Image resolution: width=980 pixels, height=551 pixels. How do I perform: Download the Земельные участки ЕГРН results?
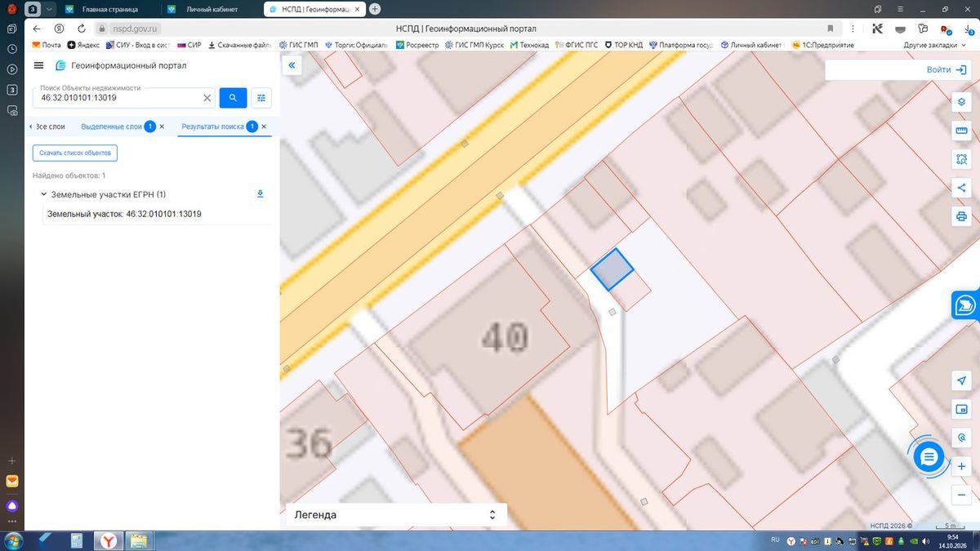261,194
